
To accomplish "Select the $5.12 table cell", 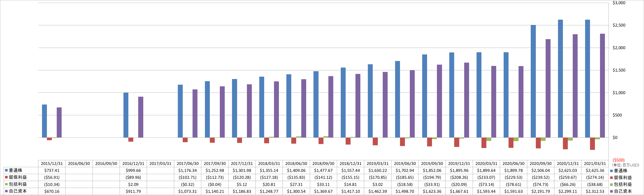I will point(242,184).
